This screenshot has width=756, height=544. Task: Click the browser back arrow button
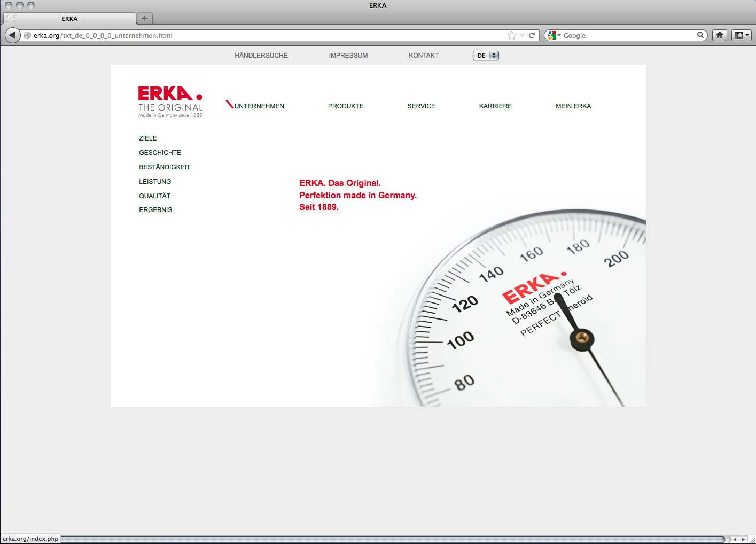[x=12, y=35]
